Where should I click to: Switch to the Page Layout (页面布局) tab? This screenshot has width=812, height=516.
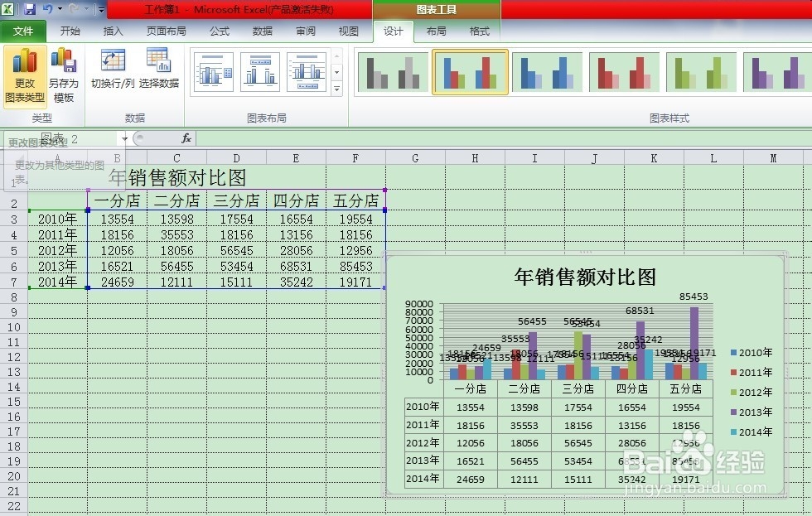pos(167,31)
